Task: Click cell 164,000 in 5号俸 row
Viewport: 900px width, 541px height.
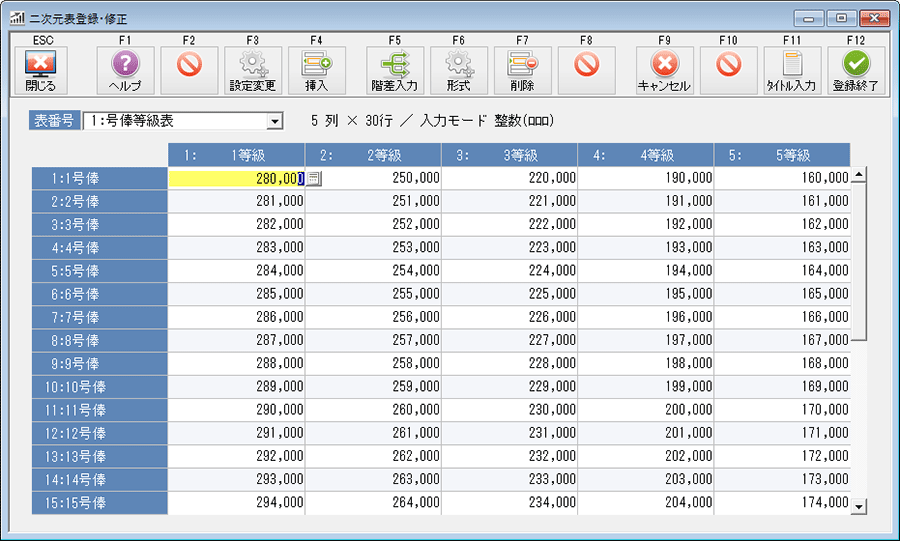Action: click(782, 271)
